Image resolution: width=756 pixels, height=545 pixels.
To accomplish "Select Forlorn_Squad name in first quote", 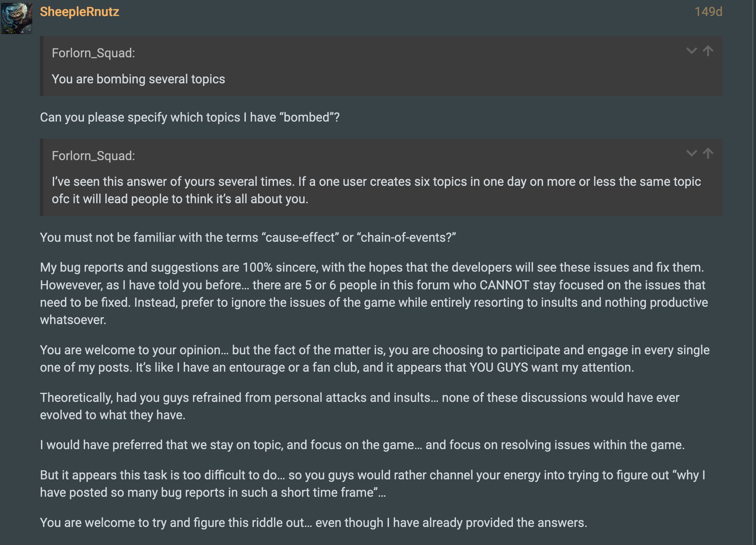I will 93,53.
